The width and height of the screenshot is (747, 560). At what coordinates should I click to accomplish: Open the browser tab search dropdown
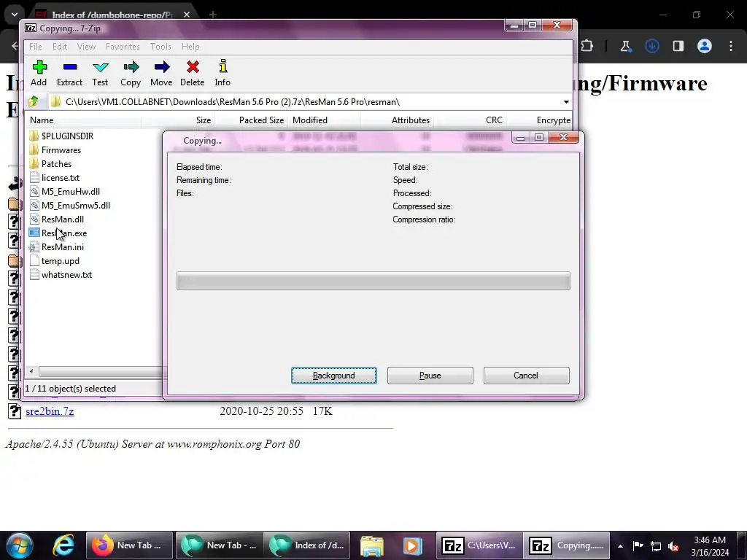click(15, 15)
